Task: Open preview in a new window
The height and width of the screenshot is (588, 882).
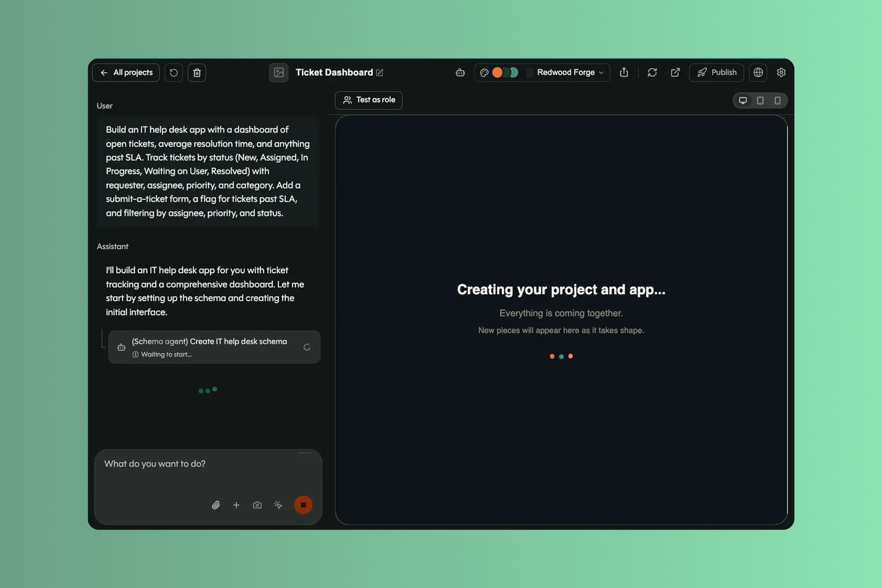Action: [675, 73]
